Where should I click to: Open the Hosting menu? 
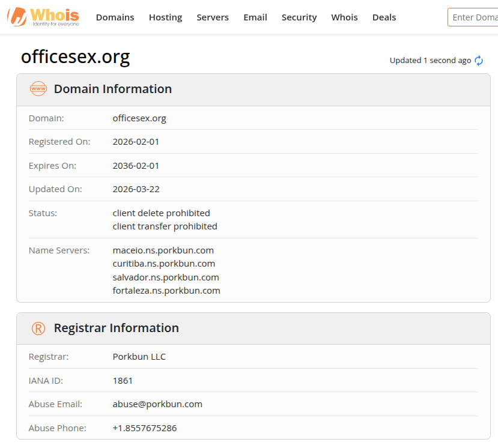click(165, 17)
